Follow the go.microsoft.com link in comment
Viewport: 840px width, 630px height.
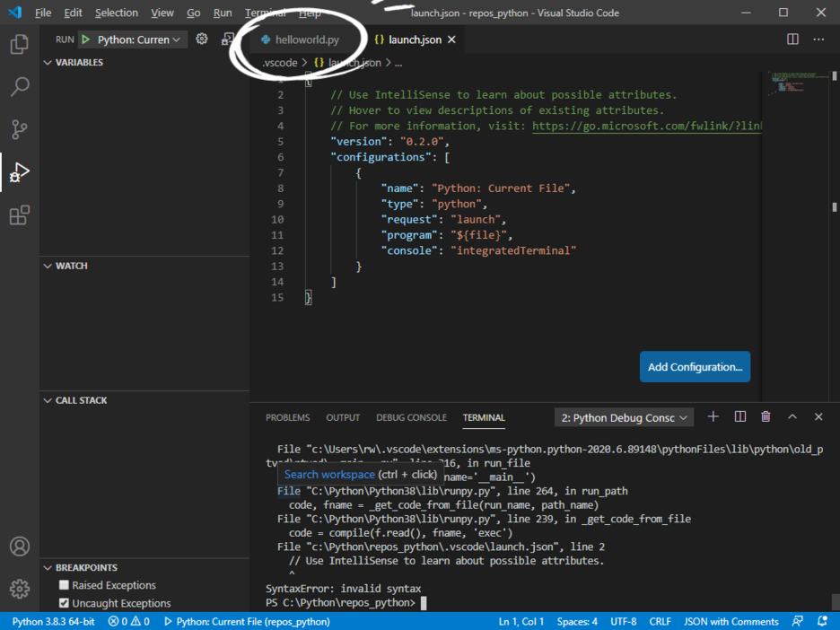647,126
